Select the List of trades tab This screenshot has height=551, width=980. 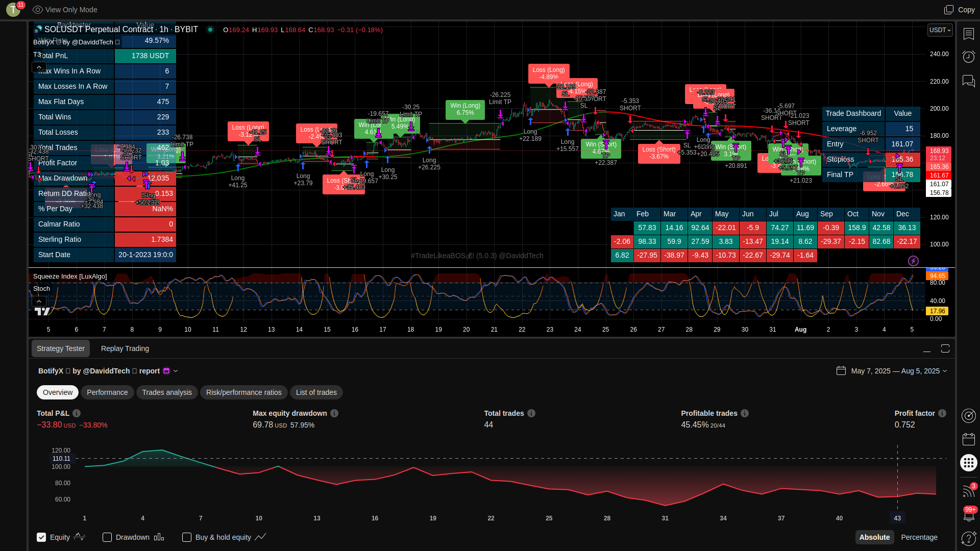pyautogui.click(x=316, y=392)
